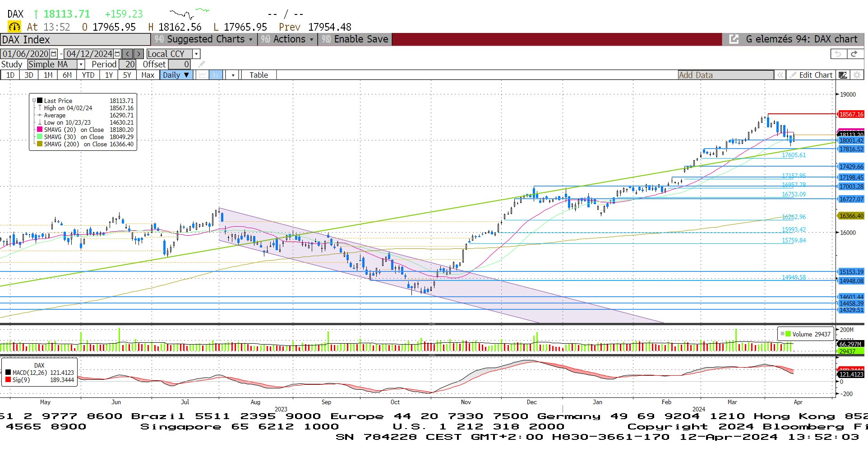Expand the Suggested Charts menu
868x462 pixels.
click(203, 39)
